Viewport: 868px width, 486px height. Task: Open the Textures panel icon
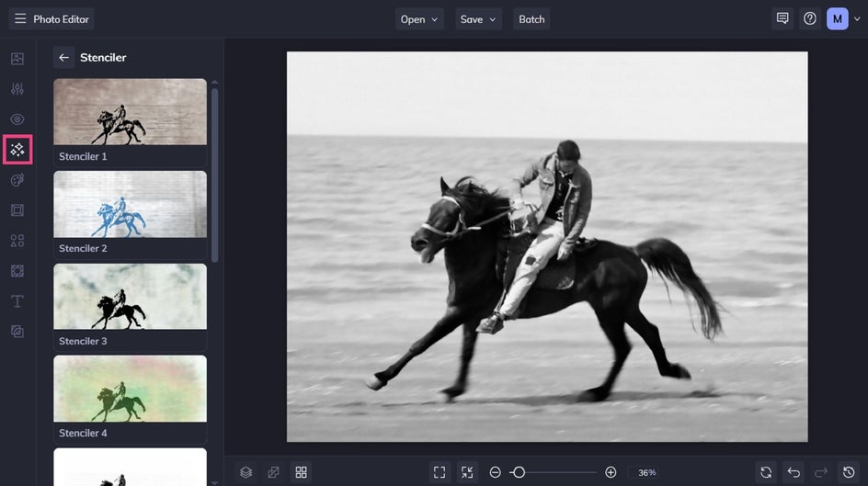pyautogui.click(x=17, y=332)
